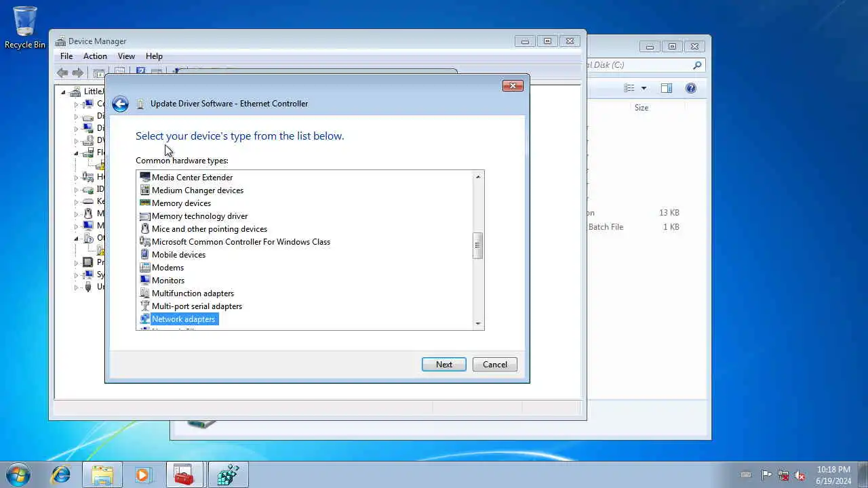Viewport: 868px width, 488px height.
Task: Click the mouse icon for pointing devices
Action: tap(144, 229)
